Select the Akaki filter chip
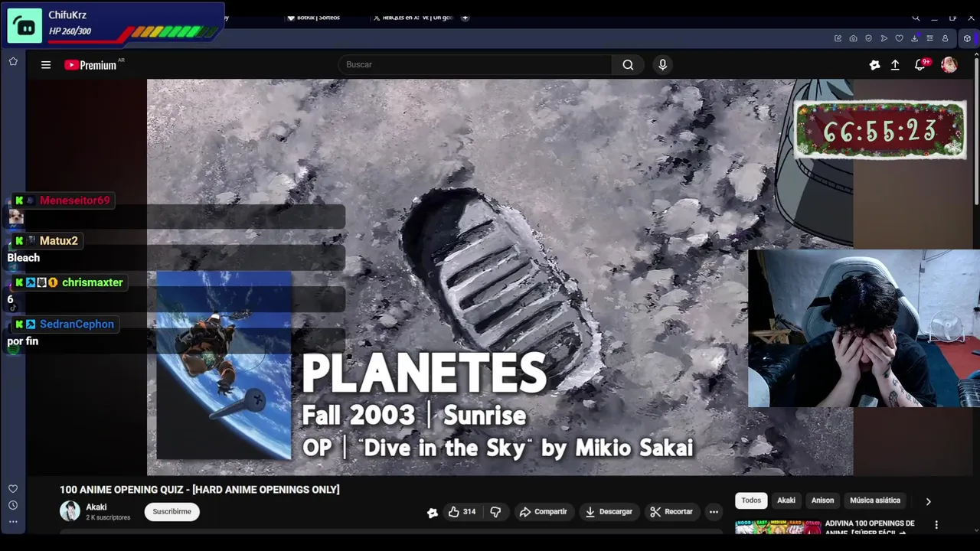Viewport: 980px width, 551px height. point(786,500)
